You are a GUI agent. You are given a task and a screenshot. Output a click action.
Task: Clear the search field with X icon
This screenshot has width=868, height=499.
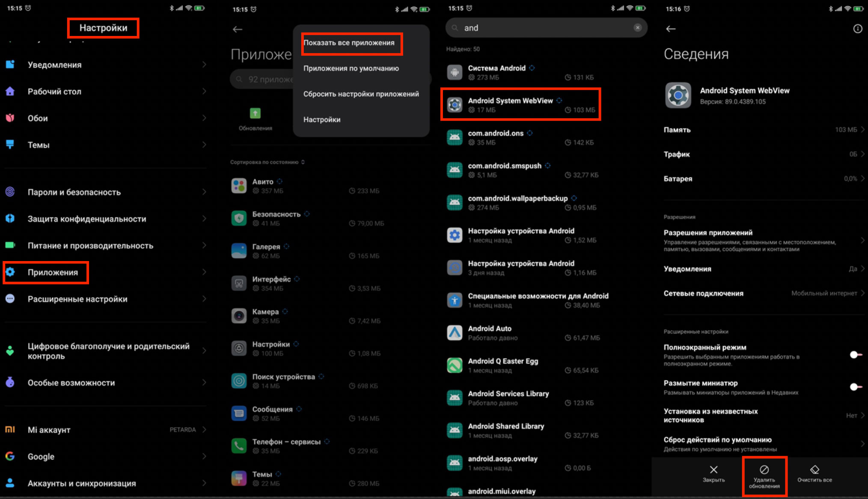pos(637,28)
